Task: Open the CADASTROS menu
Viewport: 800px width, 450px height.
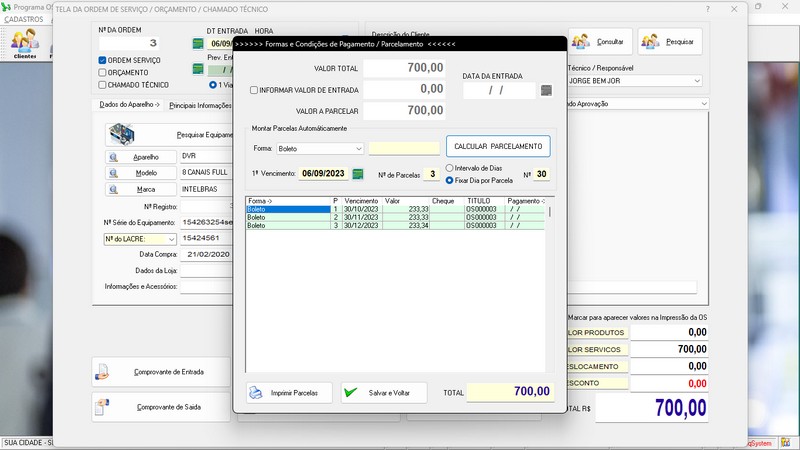Action: click(24, 20)
